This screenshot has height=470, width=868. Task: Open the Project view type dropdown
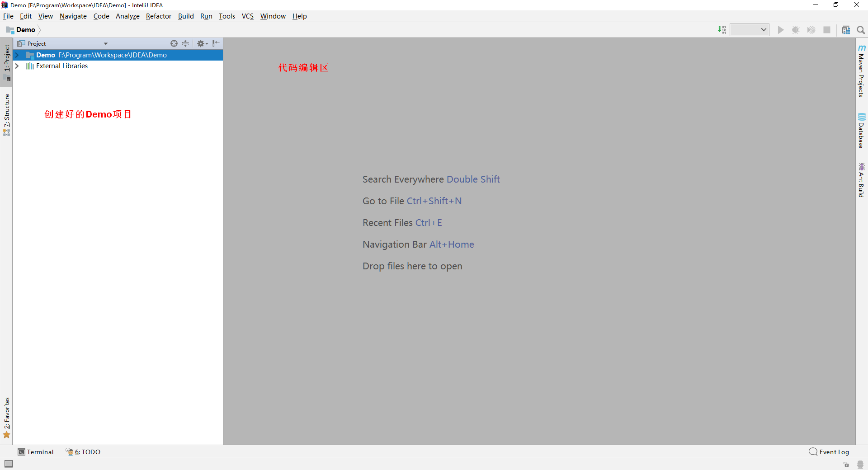click(x=106, y=44)
